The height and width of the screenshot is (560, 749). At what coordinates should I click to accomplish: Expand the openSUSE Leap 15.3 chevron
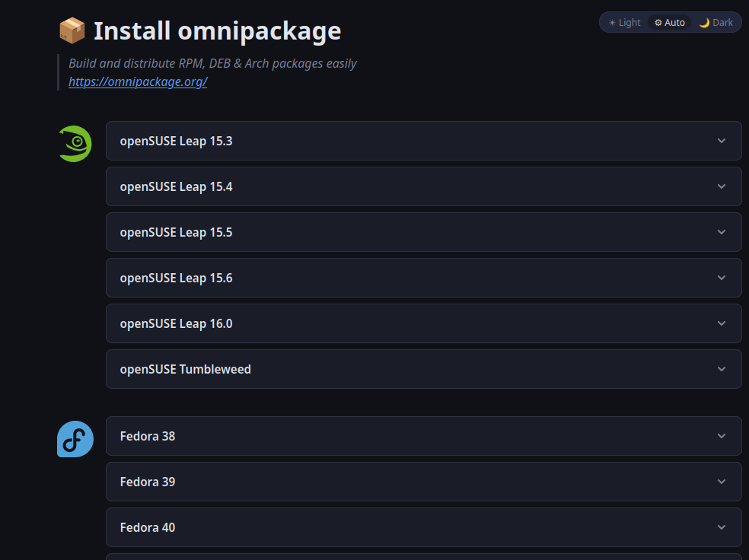(722, 141)
